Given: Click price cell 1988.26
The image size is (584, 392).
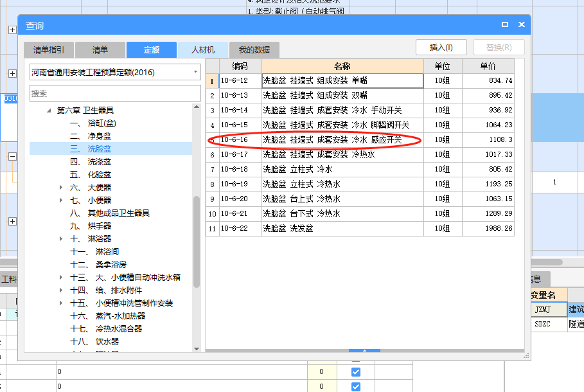Looking at the screenshot, I should pos(488,228).
